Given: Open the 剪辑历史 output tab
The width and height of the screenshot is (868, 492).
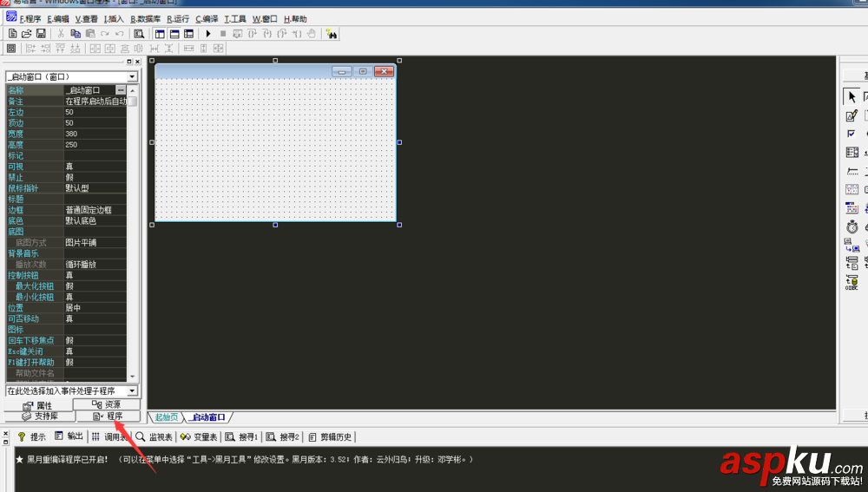Looking at the screenshot, I should [x=331, y=436].
